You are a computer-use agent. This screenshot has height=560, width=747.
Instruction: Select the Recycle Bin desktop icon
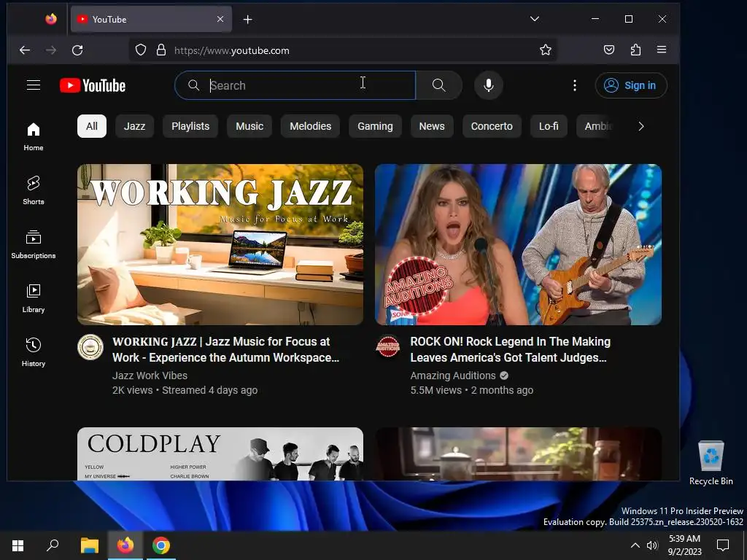711,463
